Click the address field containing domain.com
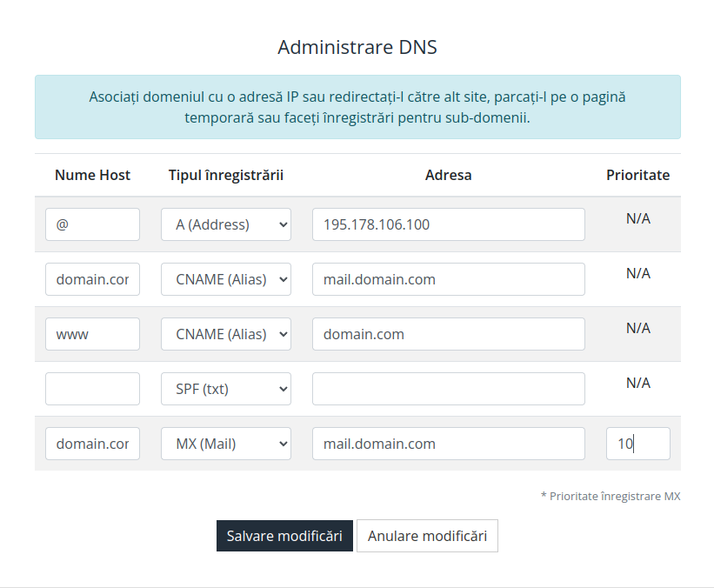Viewport: 714px width, 588px height. [x=449, y=334]
